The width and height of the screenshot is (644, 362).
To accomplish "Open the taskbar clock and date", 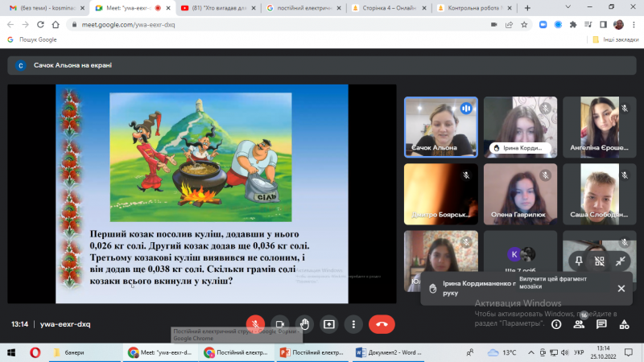I will point(603,352).
